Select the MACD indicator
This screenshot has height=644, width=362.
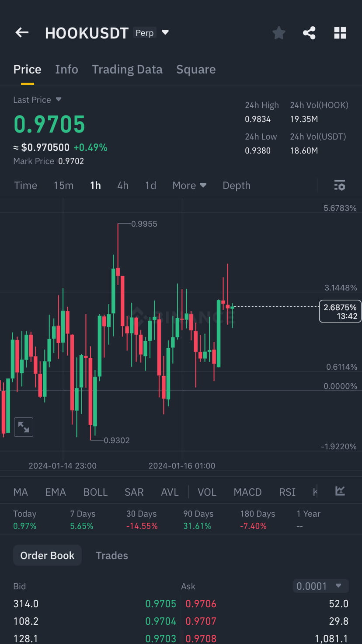(247, 492)
